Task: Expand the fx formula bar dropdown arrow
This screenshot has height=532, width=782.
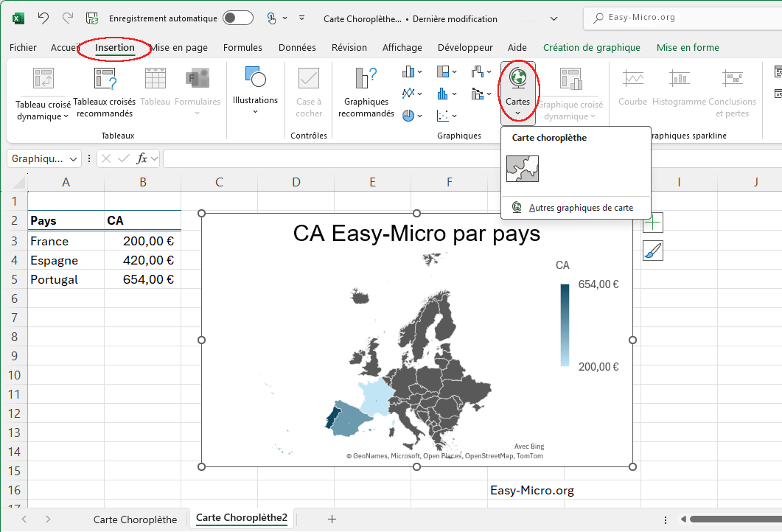Action: 154,159
